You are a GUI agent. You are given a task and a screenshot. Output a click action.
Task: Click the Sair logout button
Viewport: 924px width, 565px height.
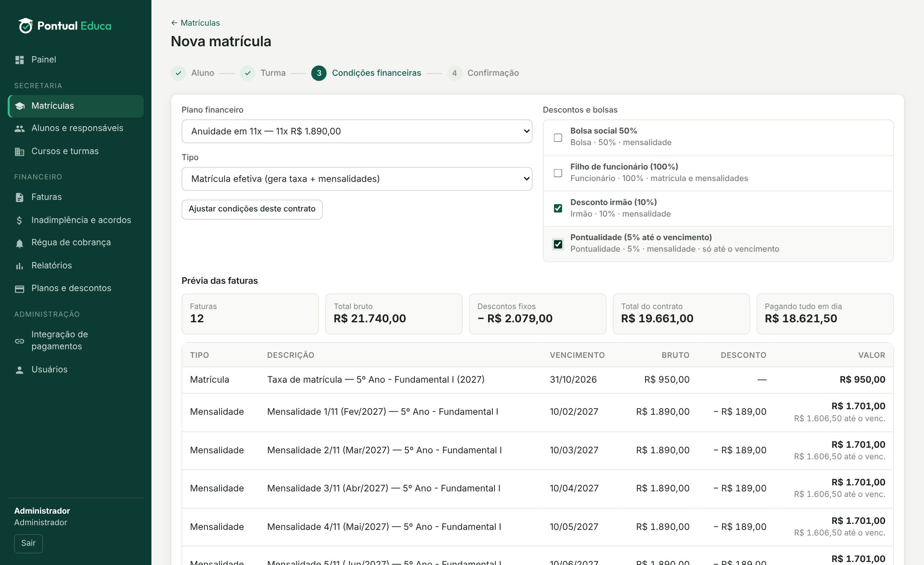pyautogui.click(x=28, y=543)
